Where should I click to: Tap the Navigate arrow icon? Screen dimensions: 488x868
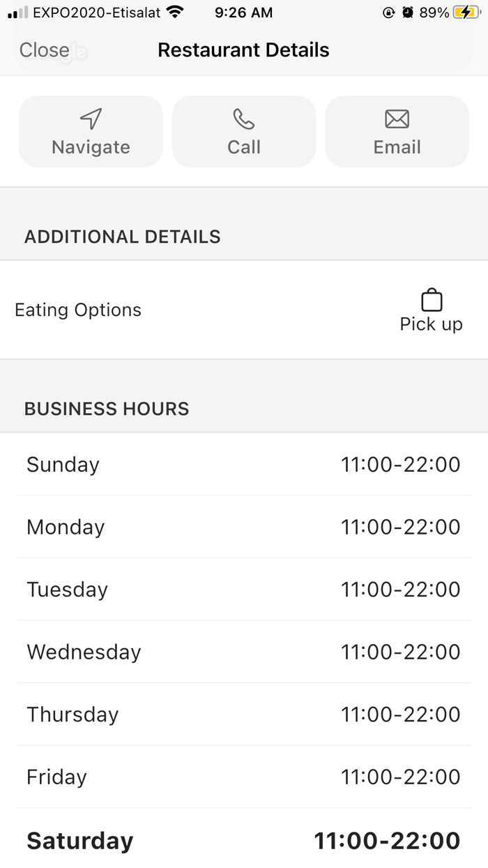click(x=91, y=119)
